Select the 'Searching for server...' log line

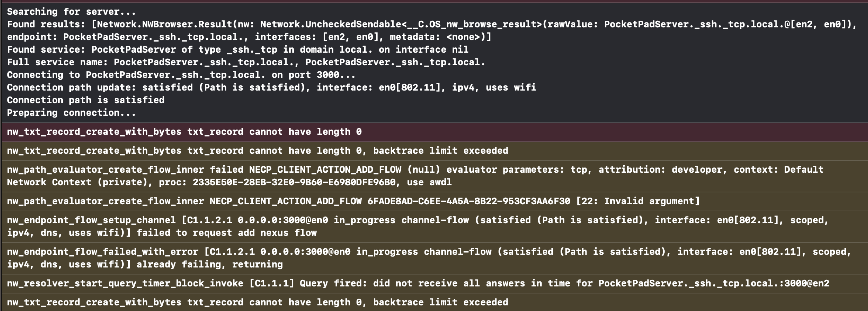[x=72, y=12]
